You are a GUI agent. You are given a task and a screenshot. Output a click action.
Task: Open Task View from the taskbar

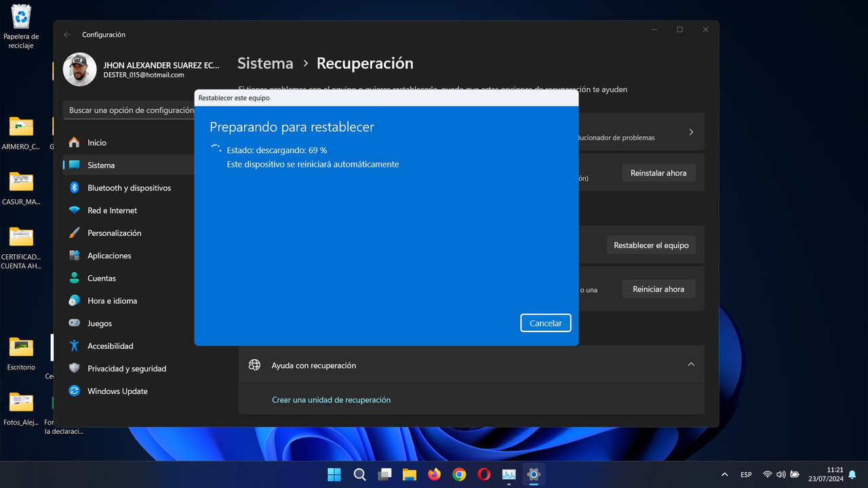(x=384, y=474)
